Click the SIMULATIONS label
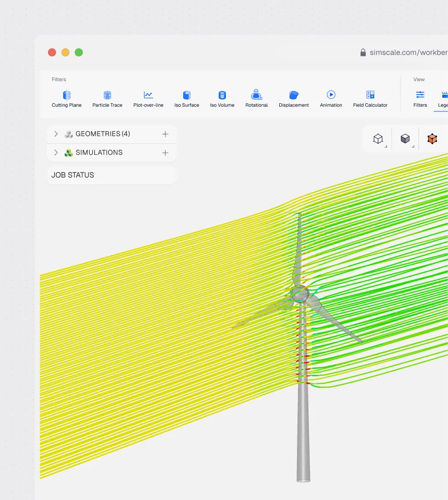 click(99, 153)
